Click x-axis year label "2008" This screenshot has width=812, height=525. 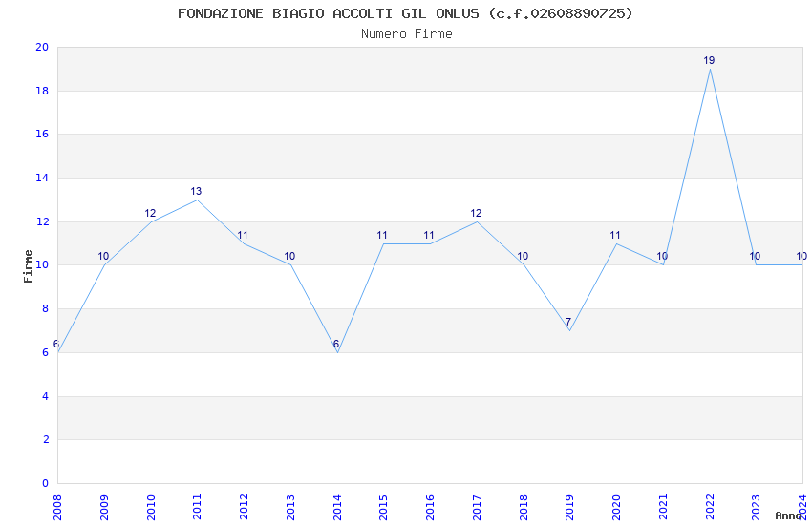pyautogui.click(x=57, y=507)
